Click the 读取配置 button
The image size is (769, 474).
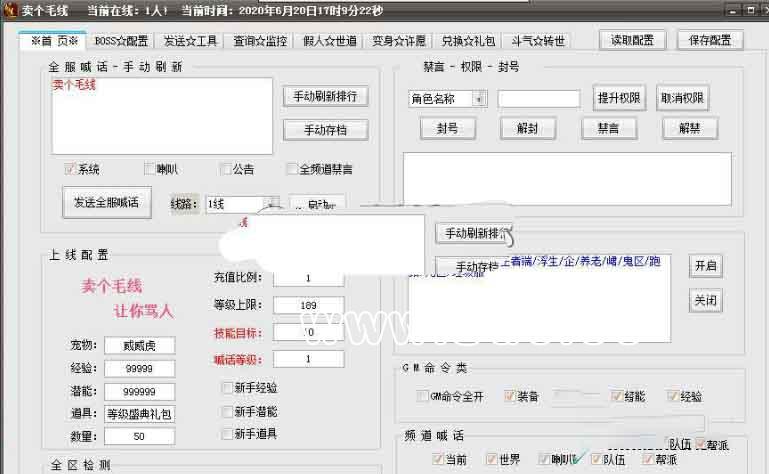coord(633,40)
